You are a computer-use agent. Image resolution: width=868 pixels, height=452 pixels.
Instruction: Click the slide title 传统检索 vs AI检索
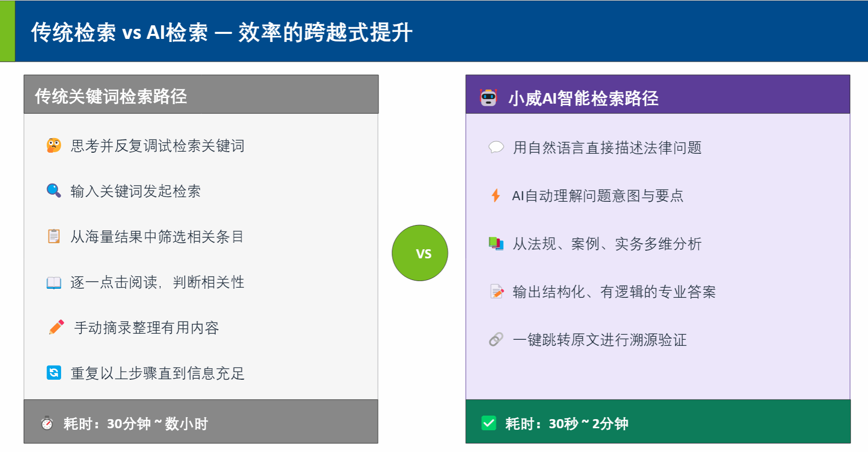tap(221, 32)
